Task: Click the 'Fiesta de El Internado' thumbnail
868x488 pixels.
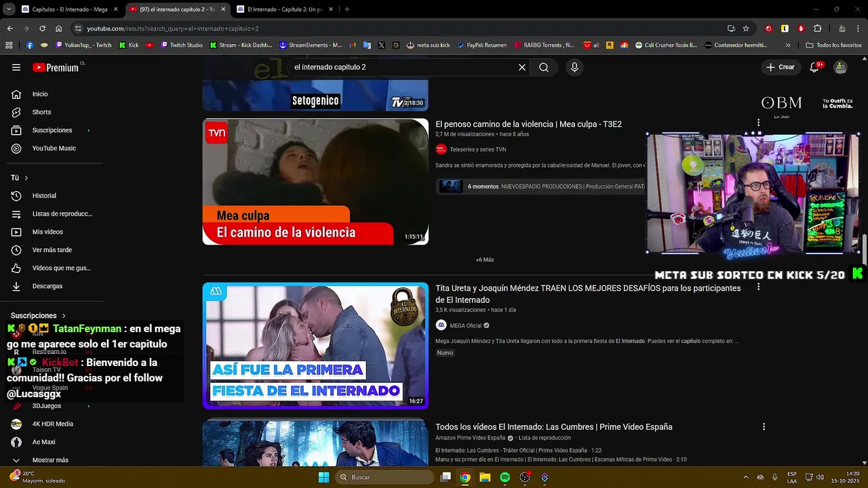Action: point(315,346)
